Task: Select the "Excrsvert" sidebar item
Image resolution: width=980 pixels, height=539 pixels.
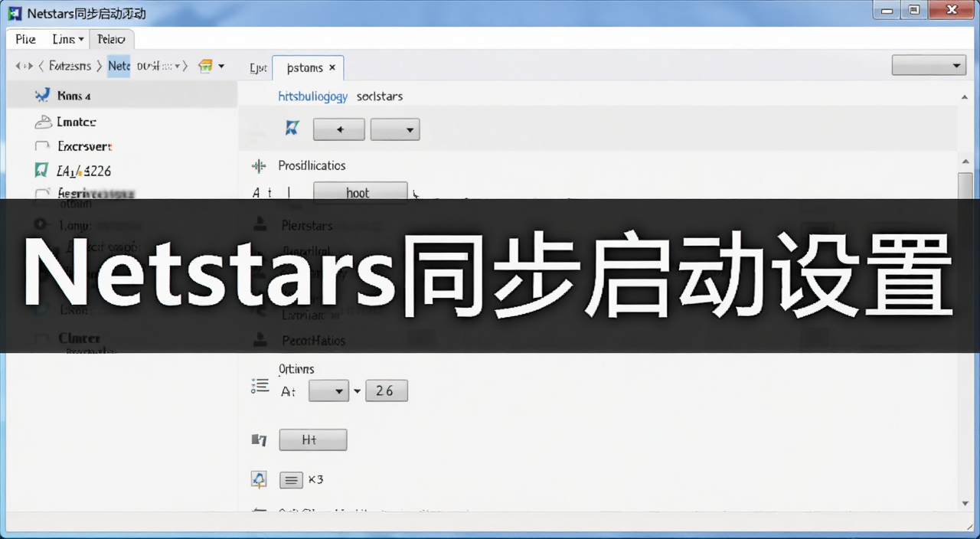Action: pos(84,146)
